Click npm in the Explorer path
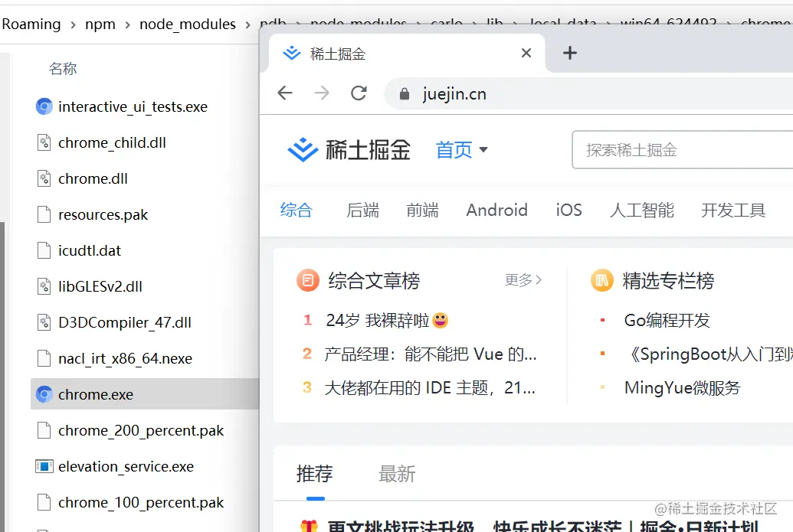Screen dimensions: 793x532 100,24
